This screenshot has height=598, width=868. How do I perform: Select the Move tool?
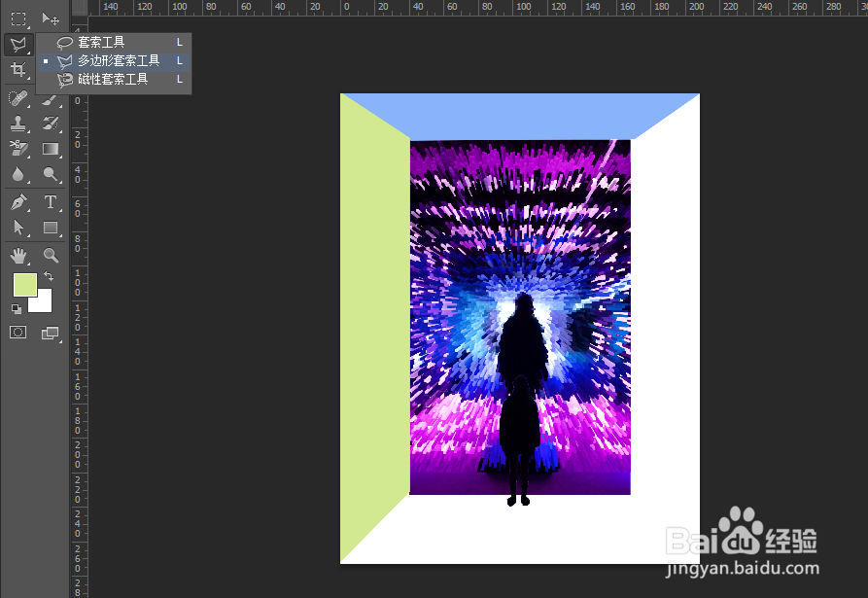coord(51,18)
